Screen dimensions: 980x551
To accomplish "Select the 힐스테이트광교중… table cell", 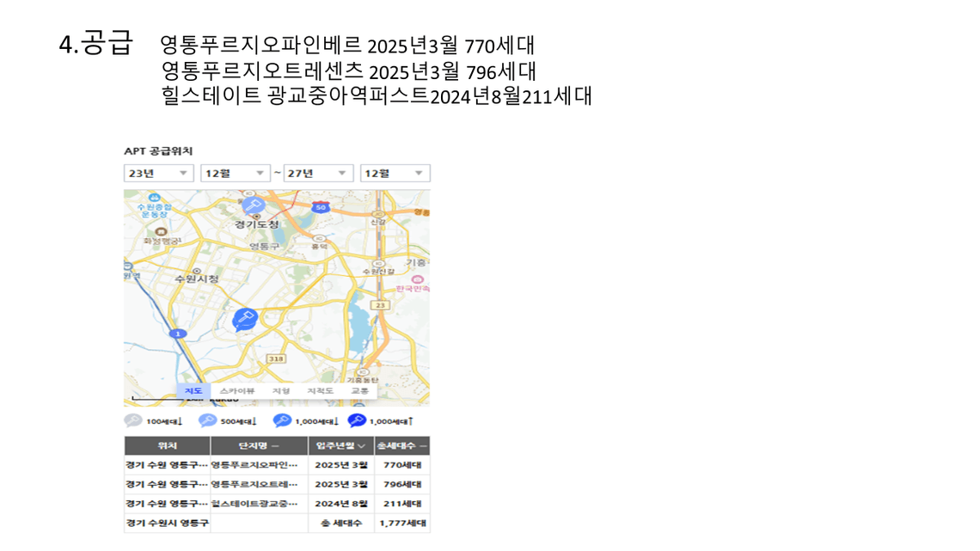I will pyautogui.click(x=259, y=504).
